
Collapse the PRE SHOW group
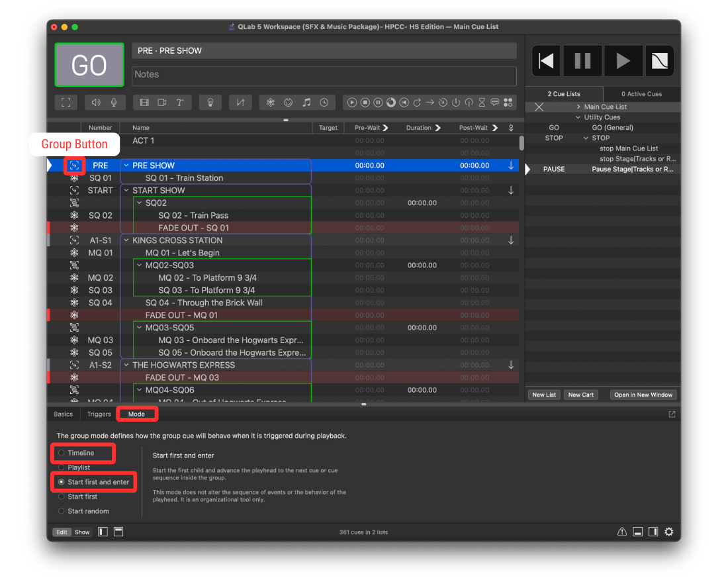coord(125,165)
